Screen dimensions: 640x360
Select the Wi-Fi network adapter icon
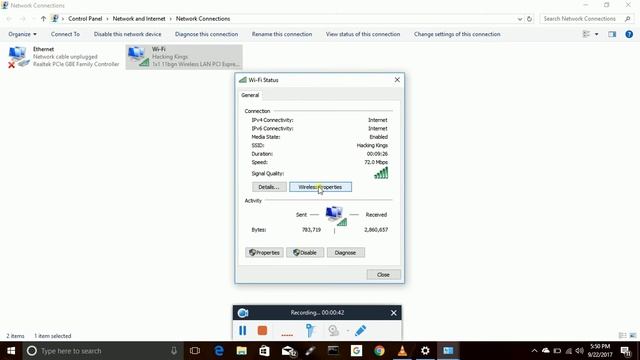[138, 57]
